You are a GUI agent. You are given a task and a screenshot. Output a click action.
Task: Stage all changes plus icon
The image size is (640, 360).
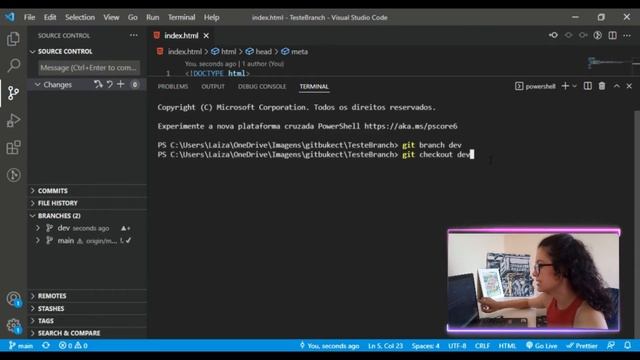[x=120, y=84]
